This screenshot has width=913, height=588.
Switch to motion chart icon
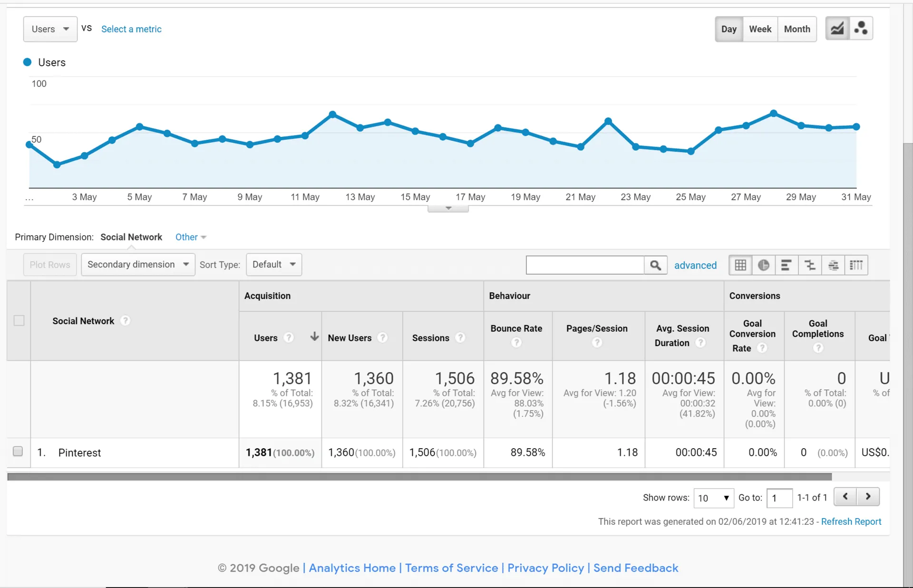click(x=861, y=29)
